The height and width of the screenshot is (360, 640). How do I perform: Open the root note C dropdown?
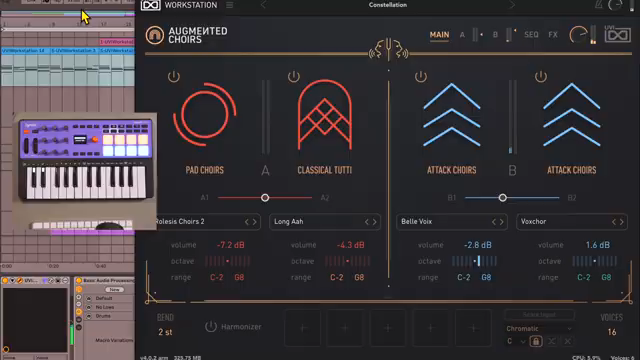point(516,341)
